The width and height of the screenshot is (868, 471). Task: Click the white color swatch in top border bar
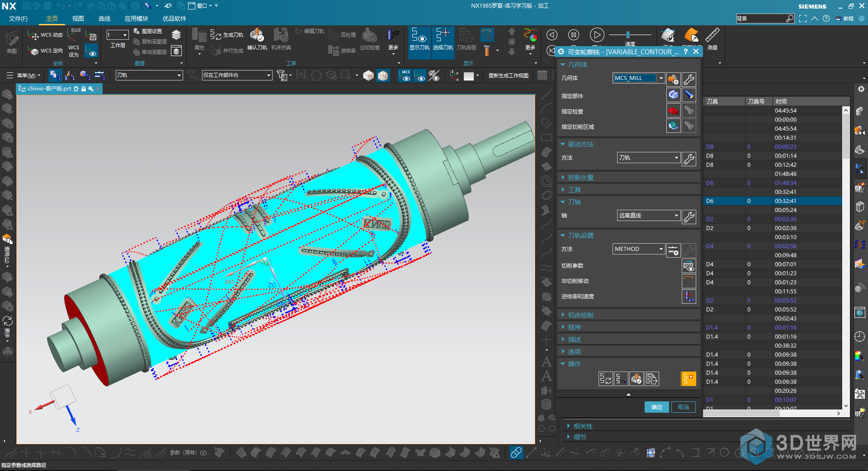(x=469, y=76)
